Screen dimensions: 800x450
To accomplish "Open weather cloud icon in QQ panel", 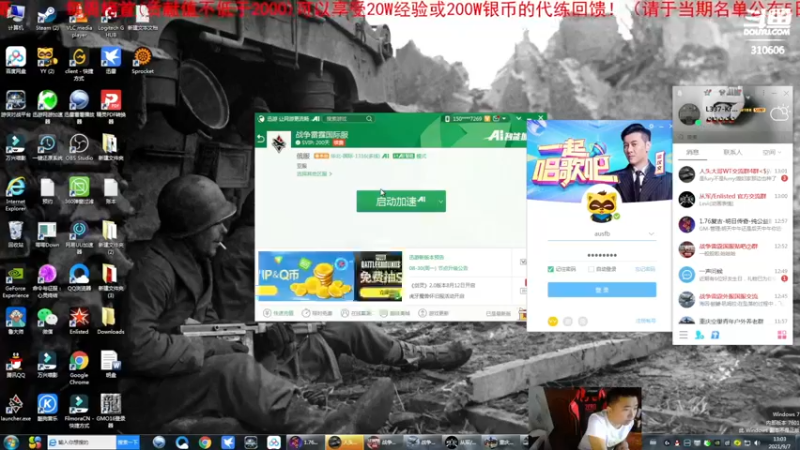I will 780,113.
